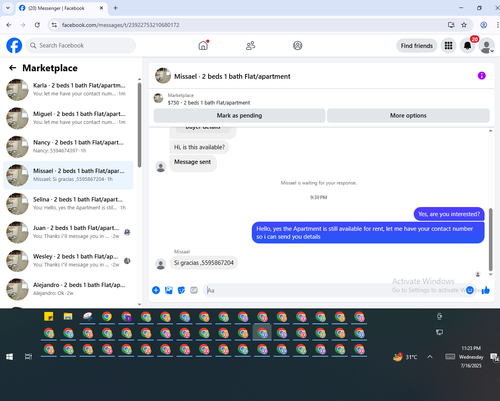Open the Home feed icon
The image size is (500, 401).
click(x=203, y=45)
